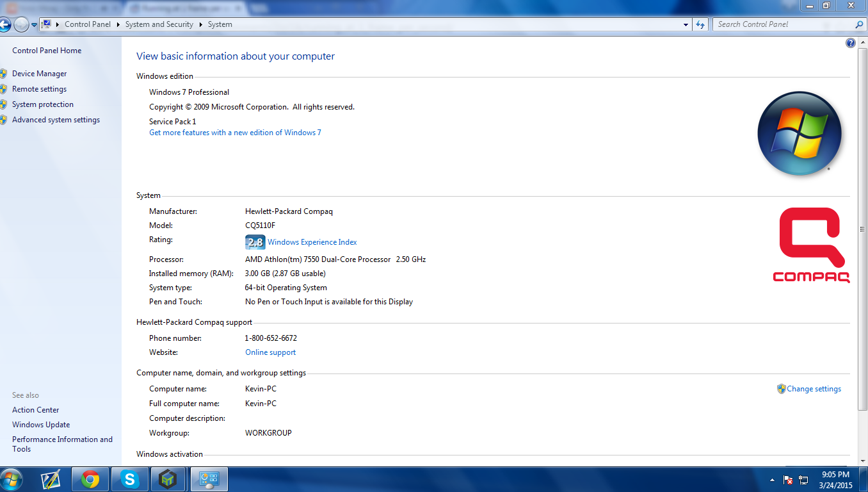Click the manufacturer value Hewlett-Packard Compaq
Image resolution: width=868 pixels, height=492 pixels.
(289, 211)
